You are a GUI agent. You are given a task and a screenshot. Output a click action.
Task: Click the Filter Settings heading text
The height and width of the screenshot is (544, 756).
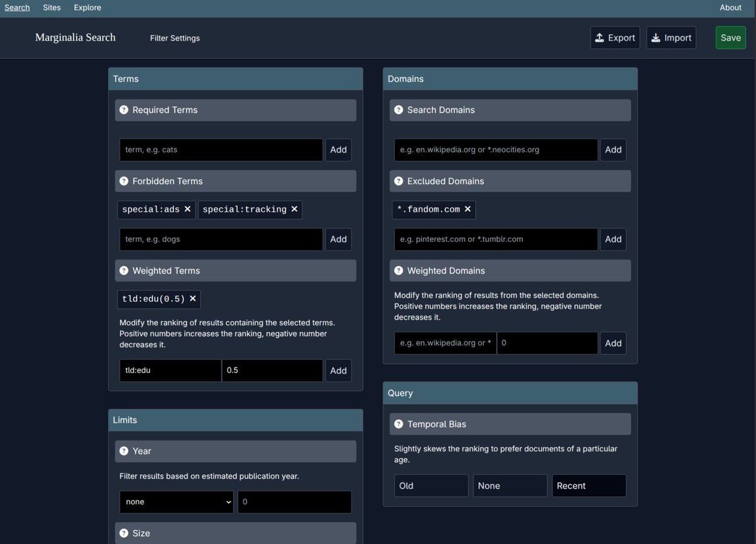(175, 38)
